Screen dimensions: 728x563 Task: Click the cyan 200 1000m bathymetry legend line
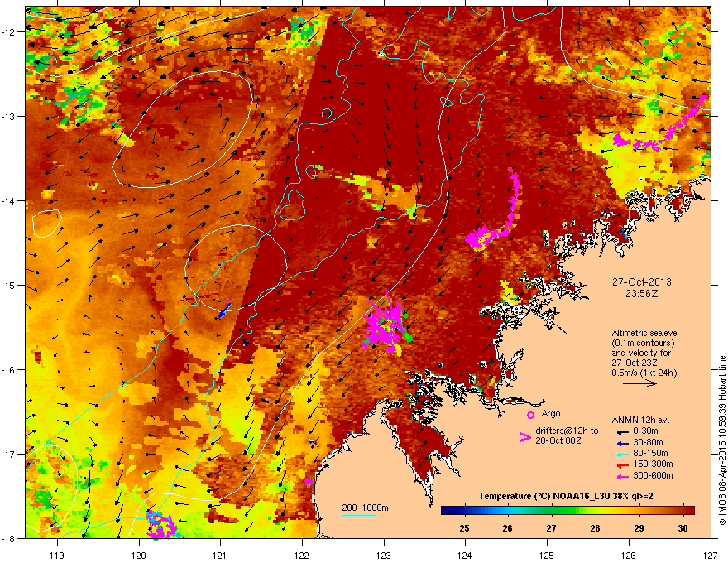click(358, 515)
